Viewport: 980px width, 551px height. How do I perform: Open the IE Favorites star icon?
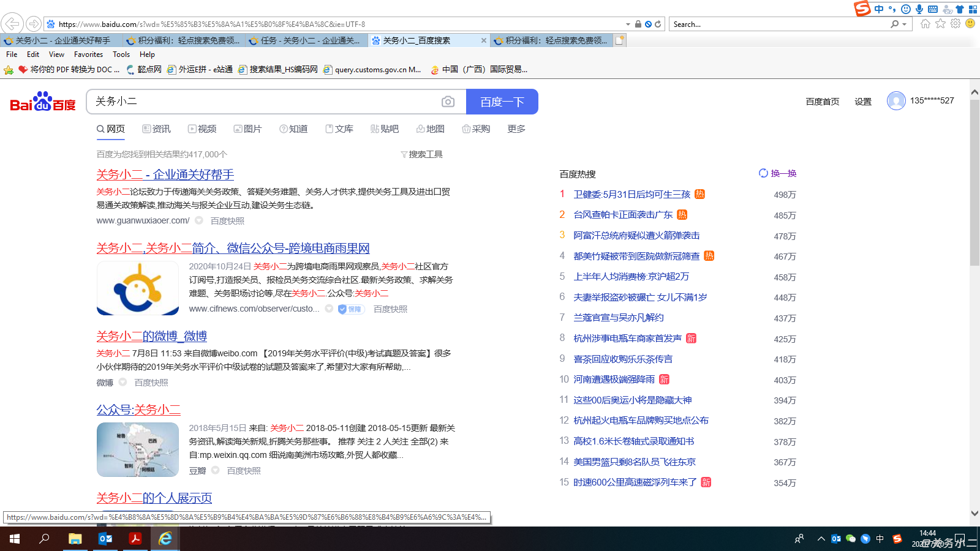[x=940, y=24]
